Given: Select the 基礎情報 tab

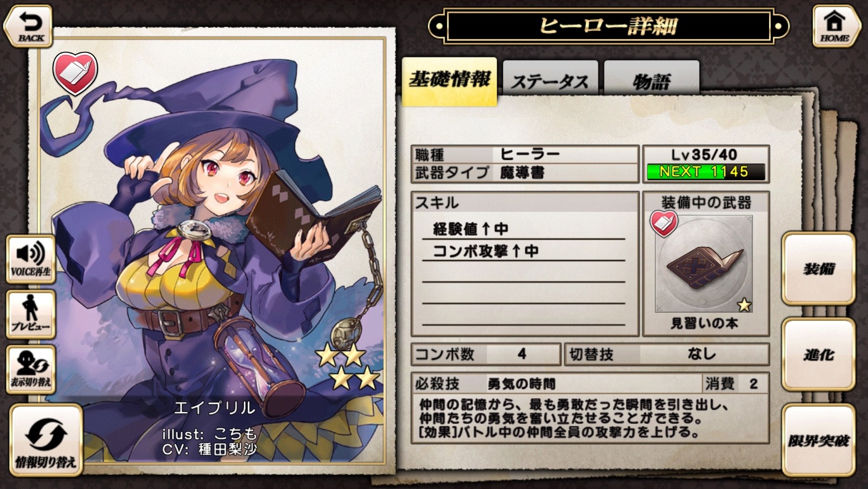Looking at the screenshot, I should coord(450,81).
